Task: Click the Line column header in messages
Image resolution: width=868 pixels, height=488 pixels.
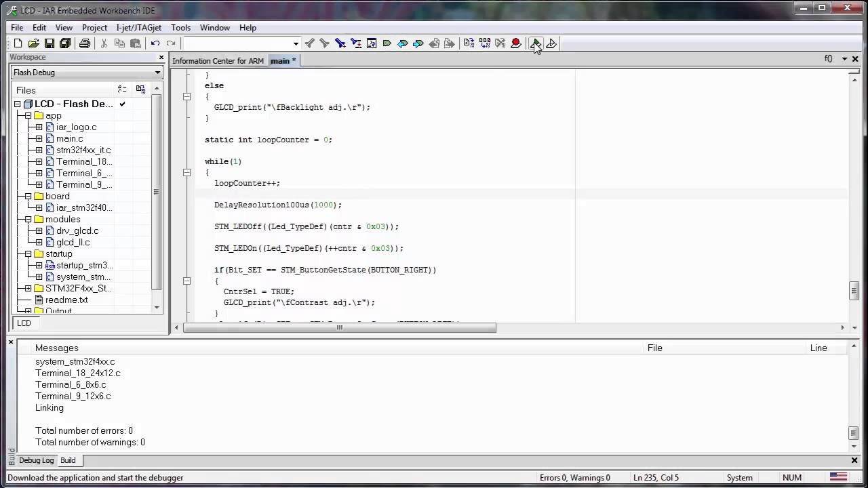Action: click(818, 348)
